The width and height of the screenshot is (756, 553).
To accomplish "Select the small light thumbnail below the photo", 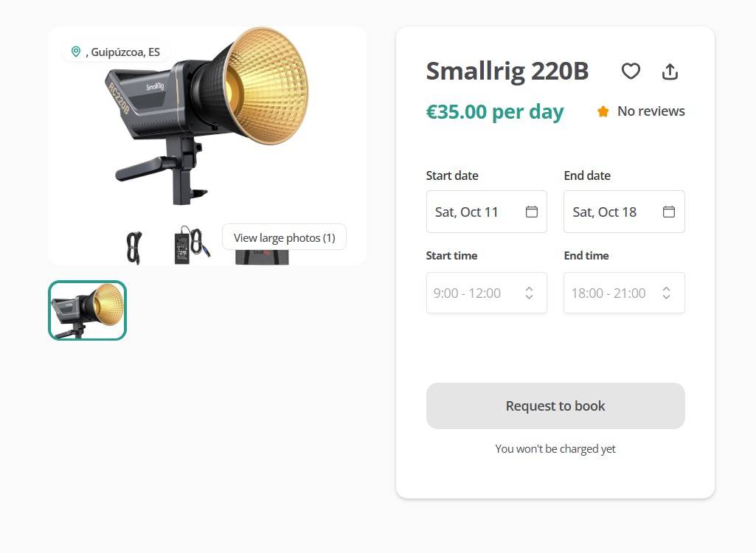I will tap(88, 310).
